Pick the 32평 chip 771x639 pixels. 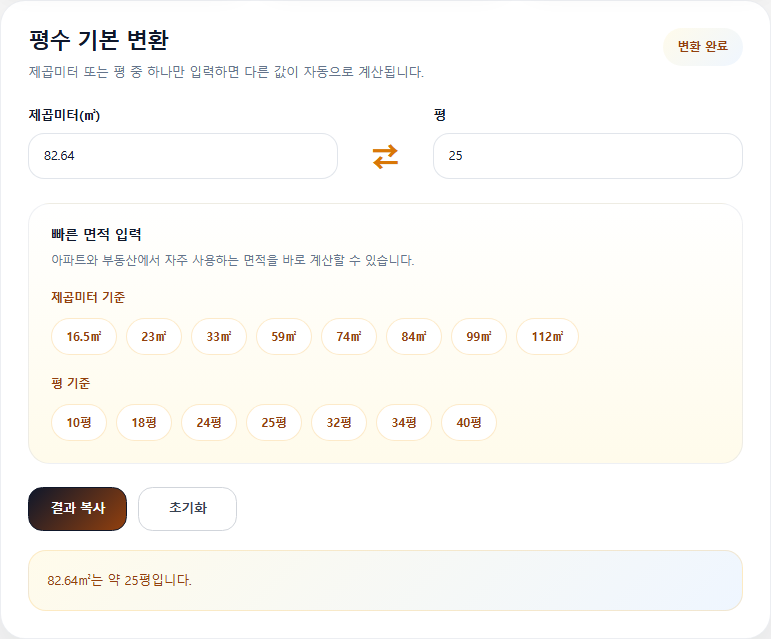[339, 423]
